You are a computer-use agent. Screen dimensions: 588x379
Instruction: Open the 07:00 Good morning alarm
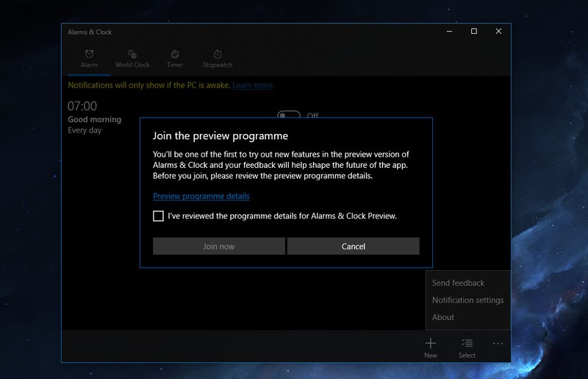coord(95,118)
